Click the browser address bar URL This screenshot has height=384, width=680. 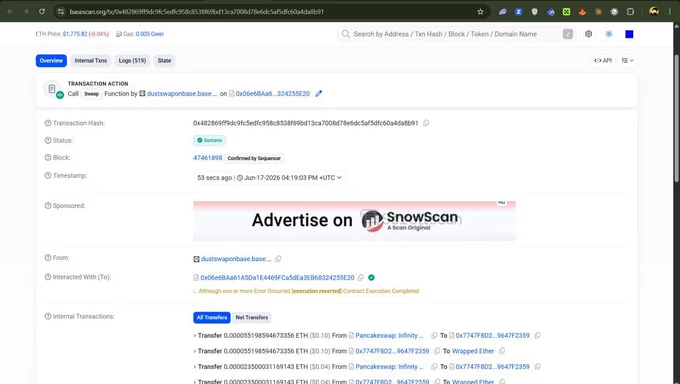coord(196,12)
